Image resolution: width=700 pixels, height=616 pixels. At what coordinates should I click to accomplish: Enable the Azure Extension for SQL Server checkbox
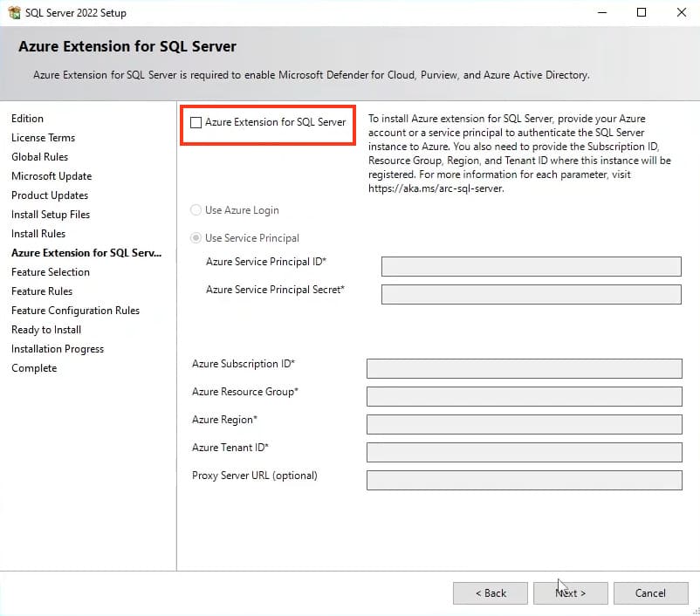pos(196,123)
